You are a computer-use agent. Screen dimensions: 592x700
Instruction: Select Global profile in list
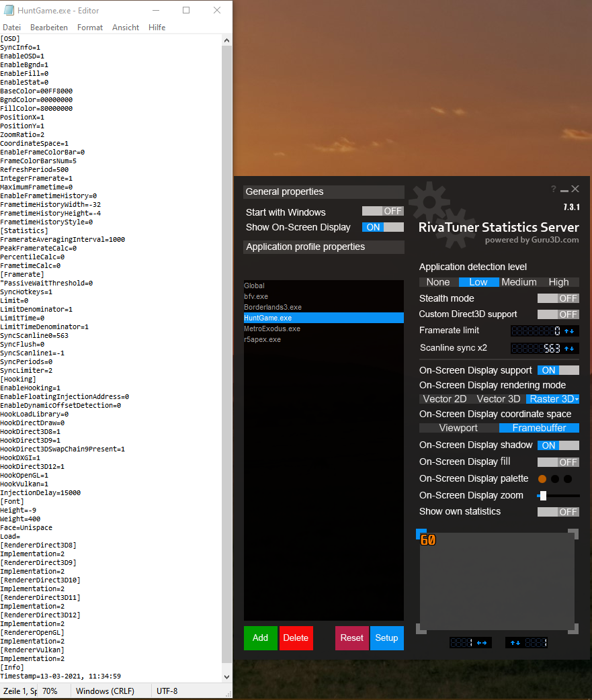324,286
